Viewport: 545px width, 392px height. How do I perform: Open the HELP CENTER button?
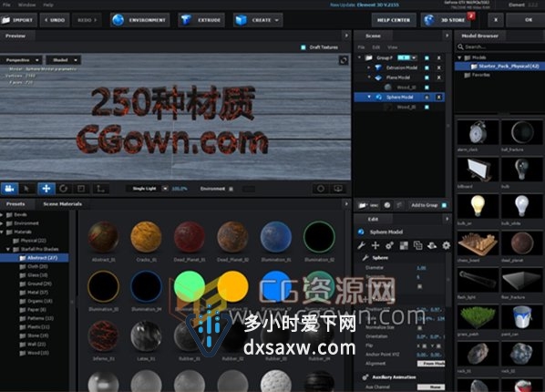pos(394,20)
